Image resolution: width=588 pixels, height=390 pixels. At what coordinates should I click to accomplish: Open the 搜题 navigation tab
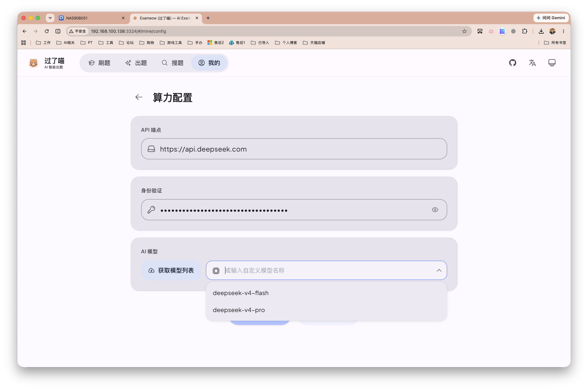point(172,63)
